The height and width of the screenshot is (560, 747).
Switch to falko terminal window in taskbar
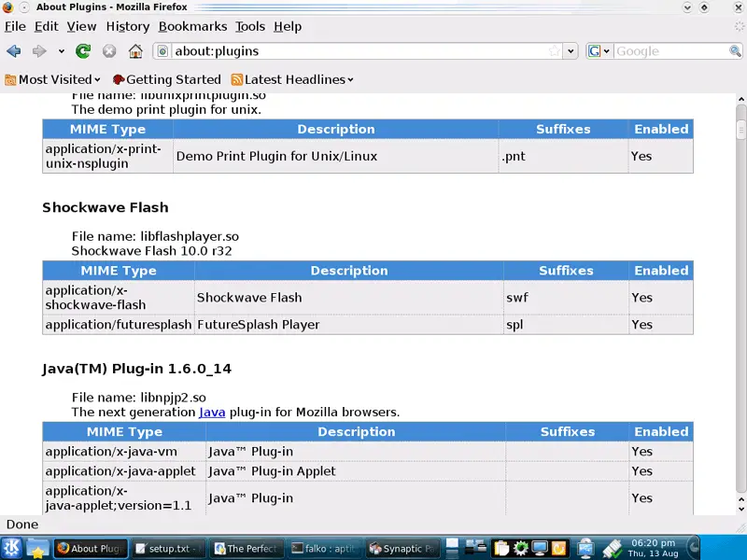click(325, 549)
